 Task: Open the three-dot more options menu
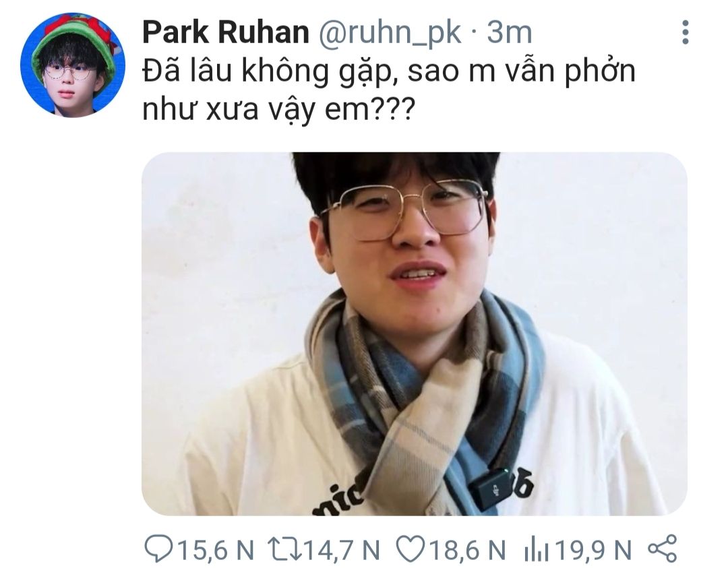pyautogui.click(x=685, y=32)
